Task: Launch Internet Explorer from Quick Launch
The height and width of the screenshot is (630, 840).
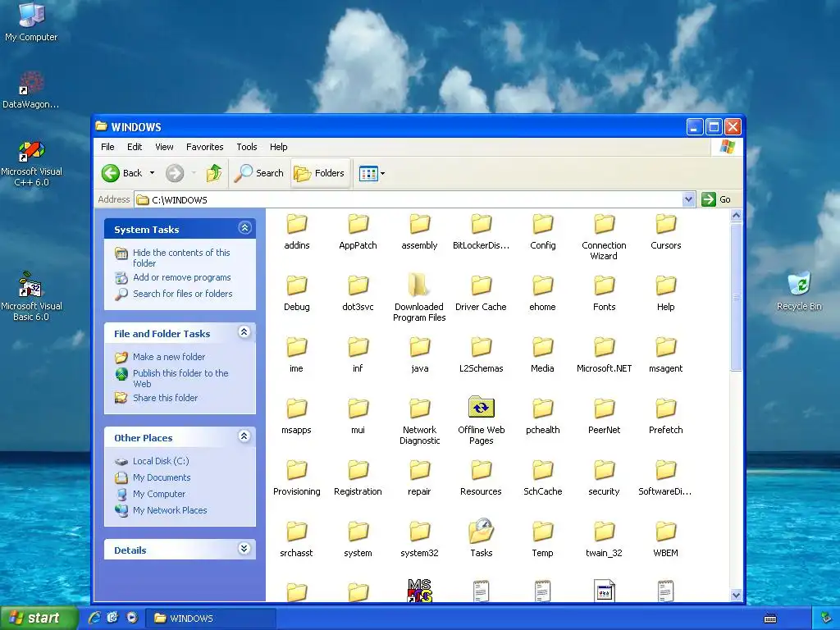Action: pyautogui.click(x=95, y=618)
